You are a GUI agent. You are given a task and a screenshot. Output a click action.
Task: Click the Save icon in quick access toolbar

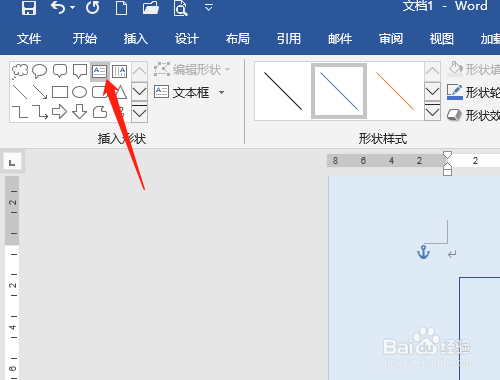coord(29,7)
